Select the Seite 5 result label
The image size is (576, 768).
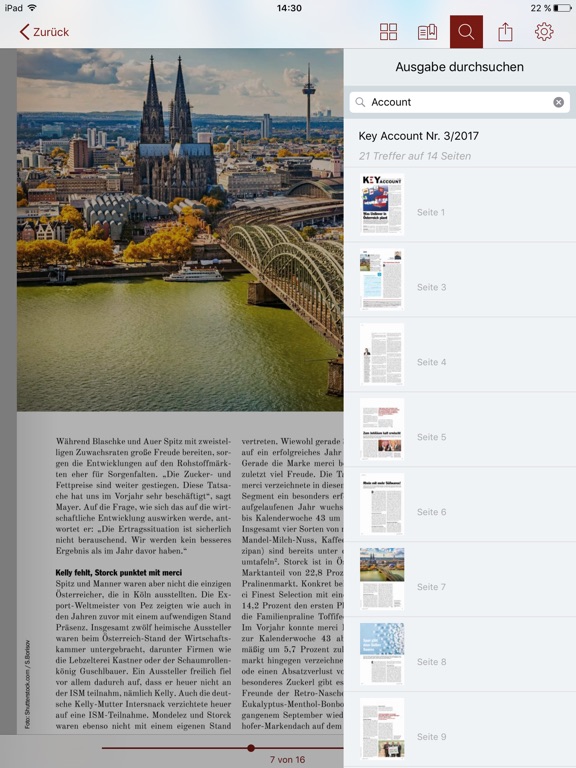432,437
